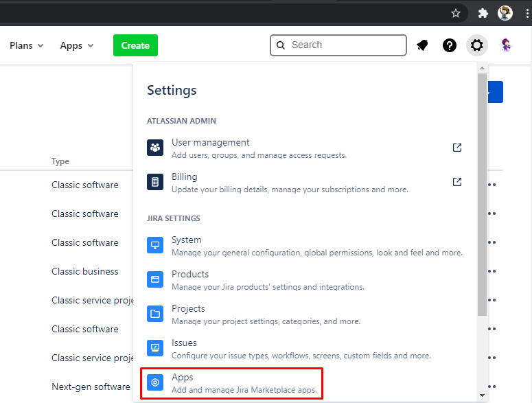This screenshot has height=403, width=532.
Task: Click the User management icon
Action: point(155,148)
